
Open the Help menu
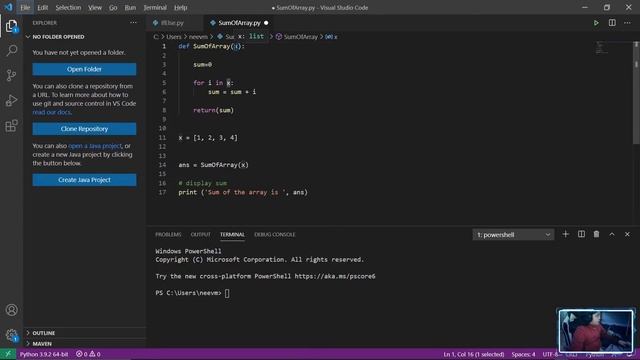(180, 7)
